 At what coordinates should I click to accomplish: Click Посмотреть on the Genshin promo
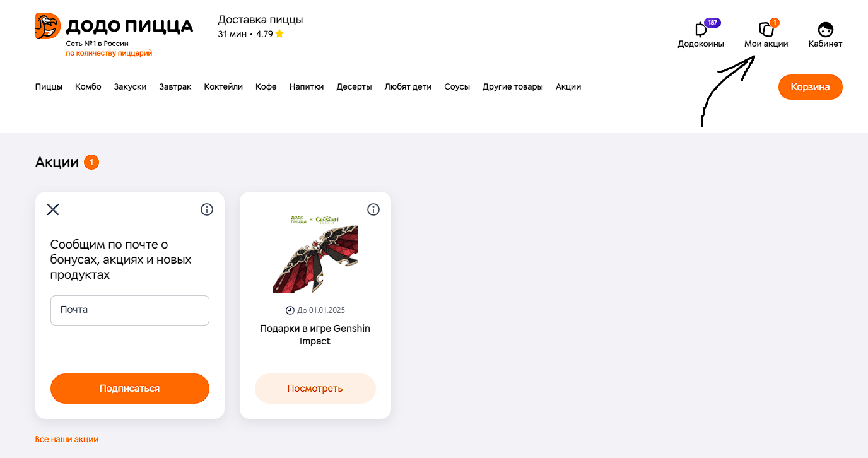coord(315,389)
